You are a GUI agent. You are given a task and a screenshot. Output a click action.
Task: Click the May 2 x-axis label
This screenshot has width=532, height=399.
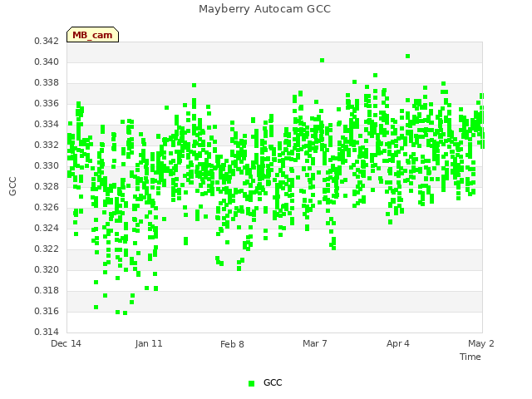481,343
